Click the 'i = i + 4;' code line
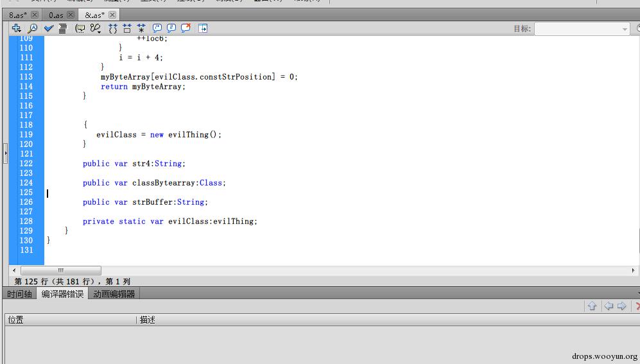Viewport: 640px width, 364px height. point(141,58)
